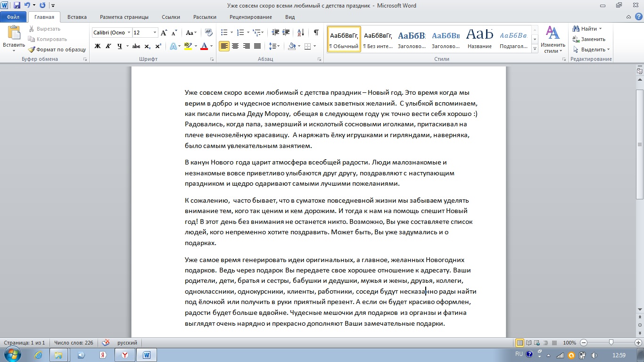
Task: Open the font size 12 dropdown
Action: pyautogui.click(x=155, y=33)
